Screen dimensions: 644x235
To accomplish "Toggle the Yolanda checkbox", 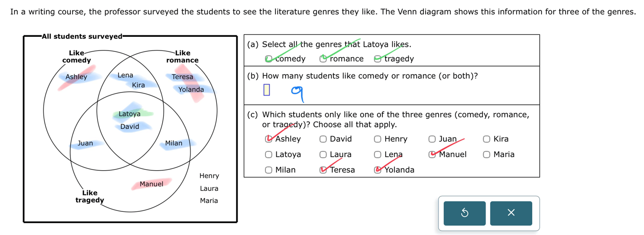I will pyautogui.click(x=378, y=170).
